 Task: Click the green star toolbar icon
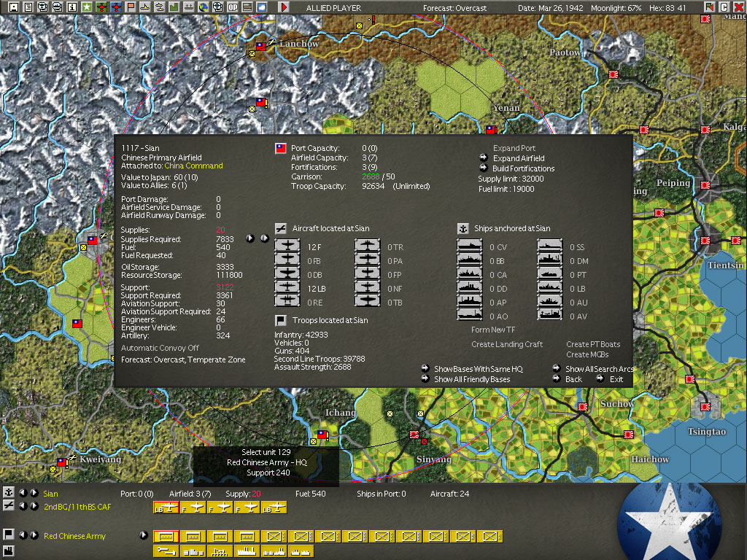87,7
